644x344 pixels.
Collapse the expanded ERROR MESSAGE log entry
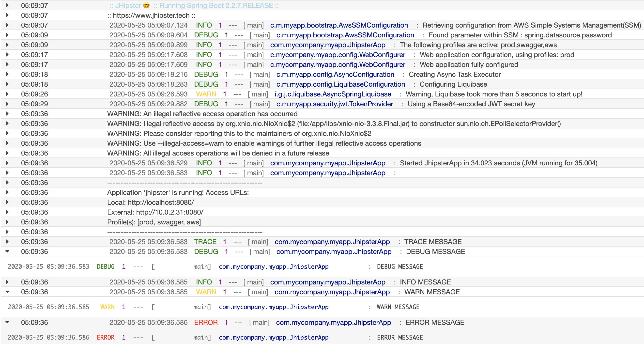pos(7,322)
